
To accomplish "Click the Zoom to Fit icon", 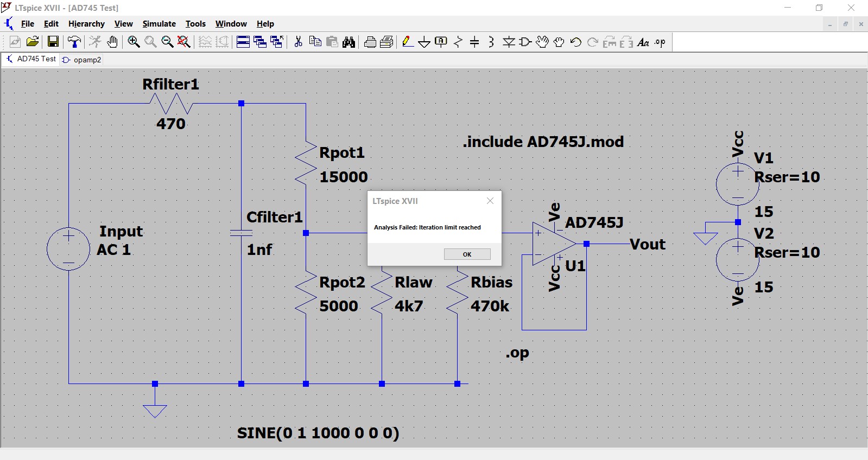I will (x=184, y=42).
